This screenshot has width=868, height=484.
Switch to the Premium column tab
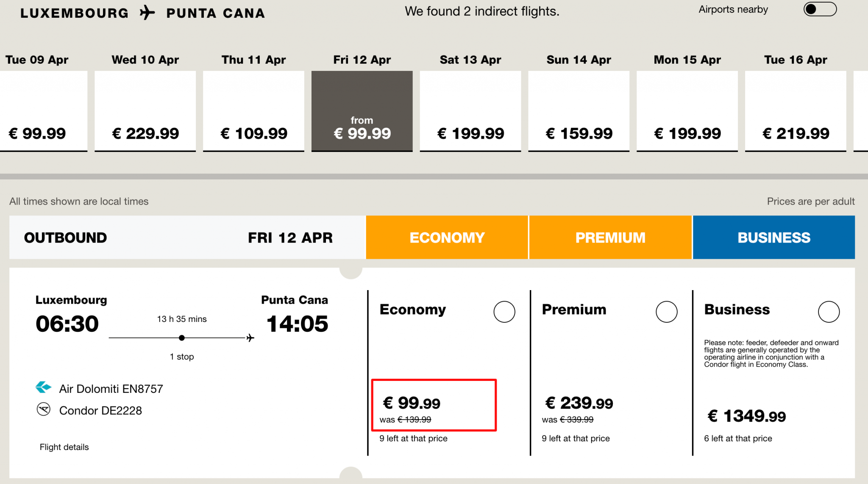point(610,238)
